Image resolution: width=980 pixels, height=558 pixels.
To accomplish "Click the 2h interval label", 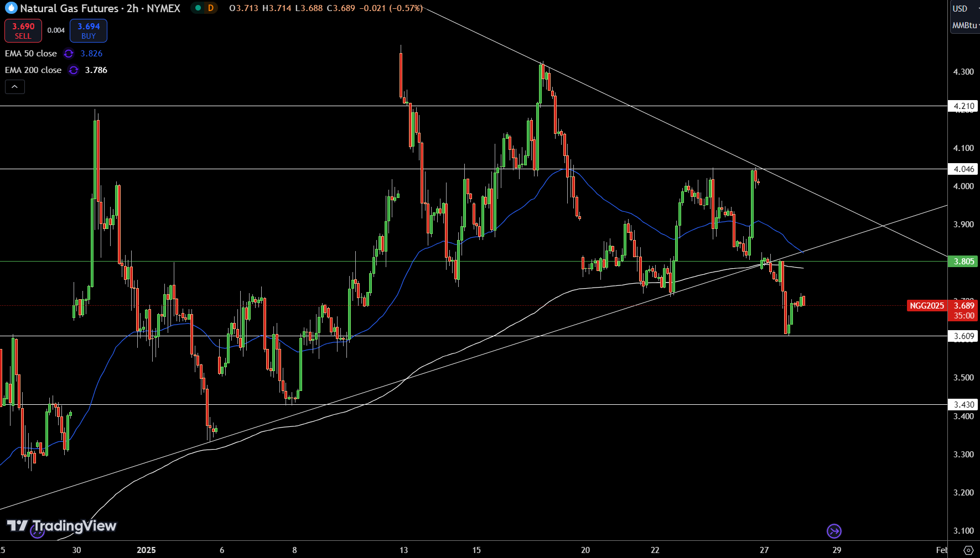I will [132, 8].
